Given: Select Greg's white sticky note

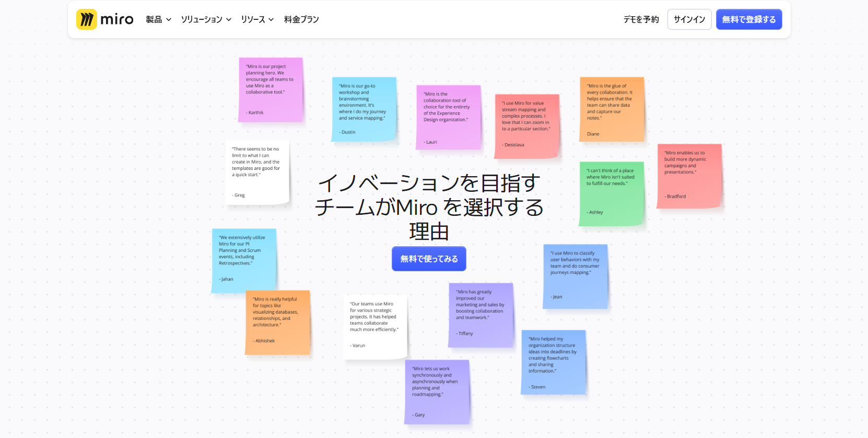Looking at the screenshot, I should [x=257, y=172].
